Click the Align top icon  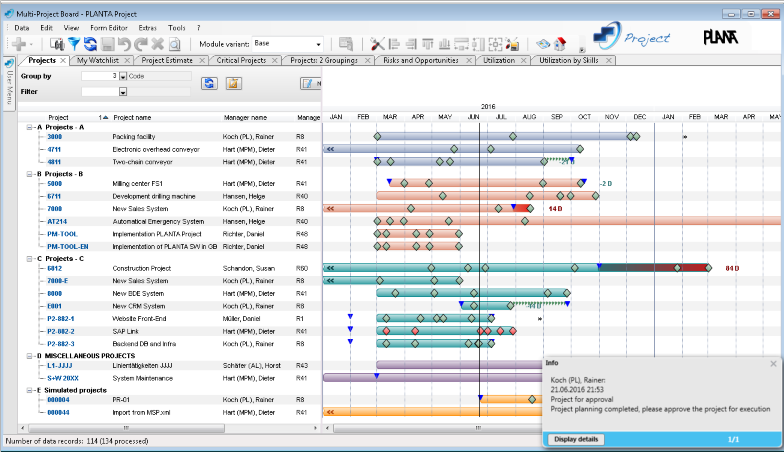[x=428, y=44]
